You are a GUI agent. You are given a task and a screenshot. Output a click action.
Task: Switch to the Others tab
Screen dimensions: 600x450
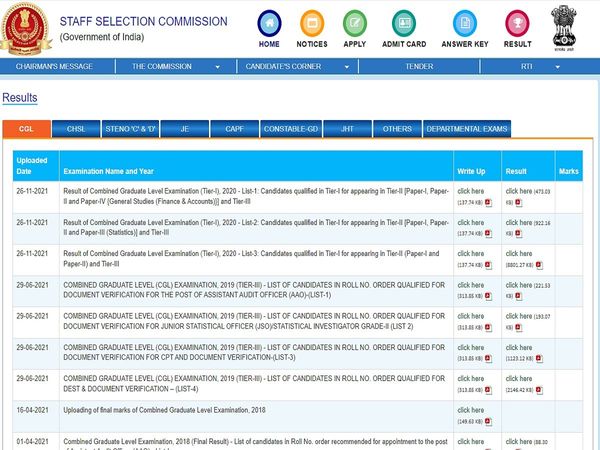[x=397, y=129]
